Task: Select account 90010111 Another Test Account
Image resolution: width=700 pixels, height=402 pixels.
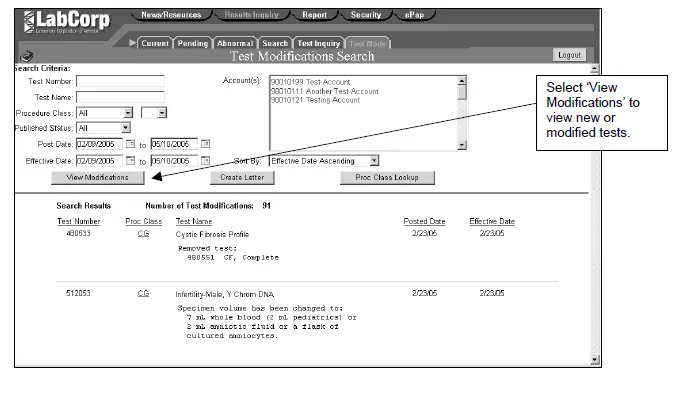Action: [325, 91]
